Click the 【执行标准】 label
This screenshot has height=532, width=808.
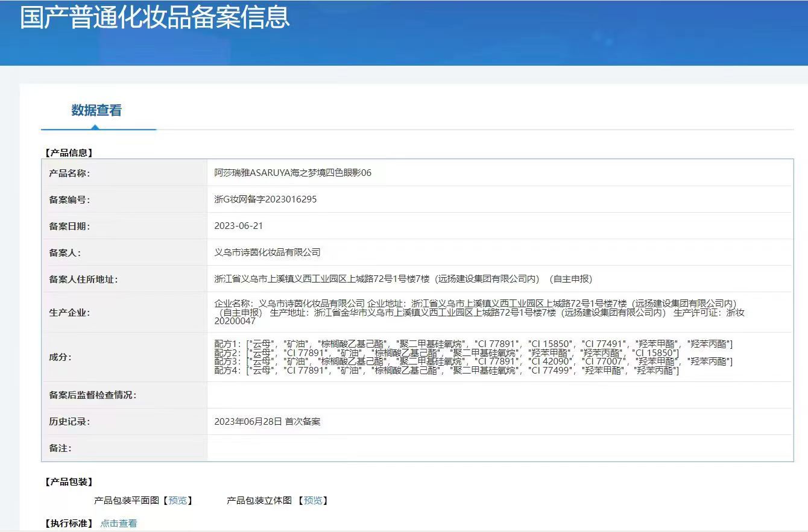pyautogui.click(x=69, y=524)
